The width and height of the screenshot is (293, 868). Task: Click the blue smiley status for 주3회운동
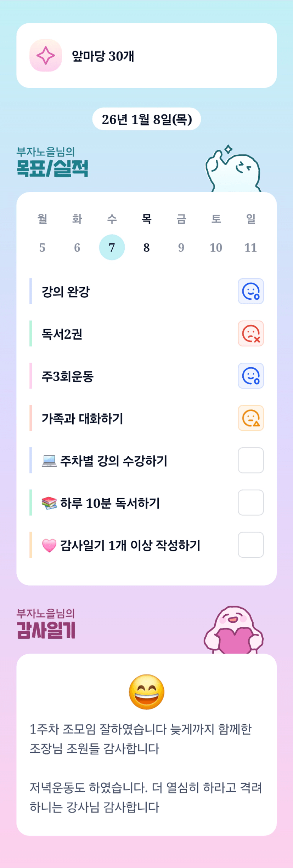[x=250, y=376]
